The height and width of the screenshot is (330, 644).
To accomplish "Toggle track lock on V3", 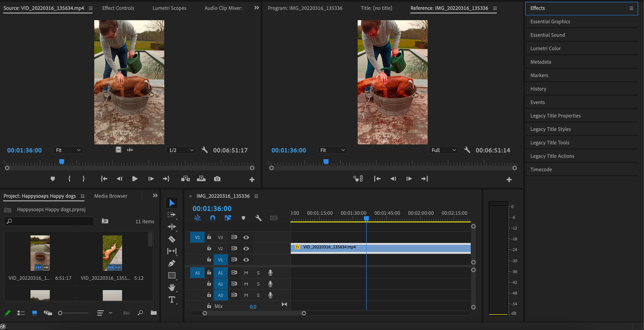I will 209,237.
